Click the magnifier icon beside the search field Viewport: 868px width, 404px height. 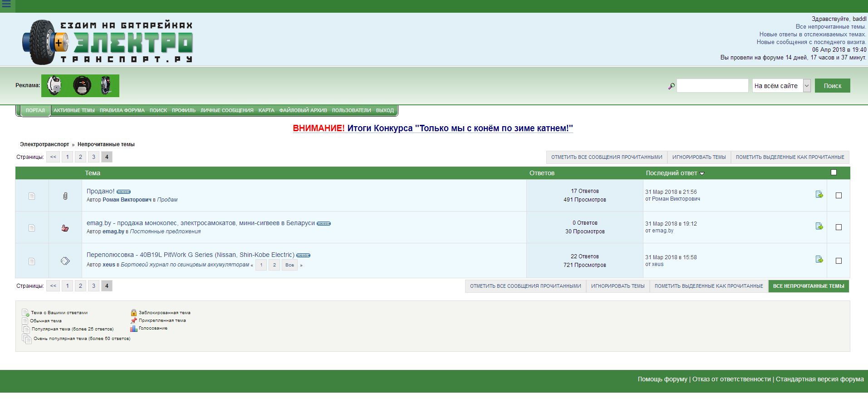click(x=671, y=86)
